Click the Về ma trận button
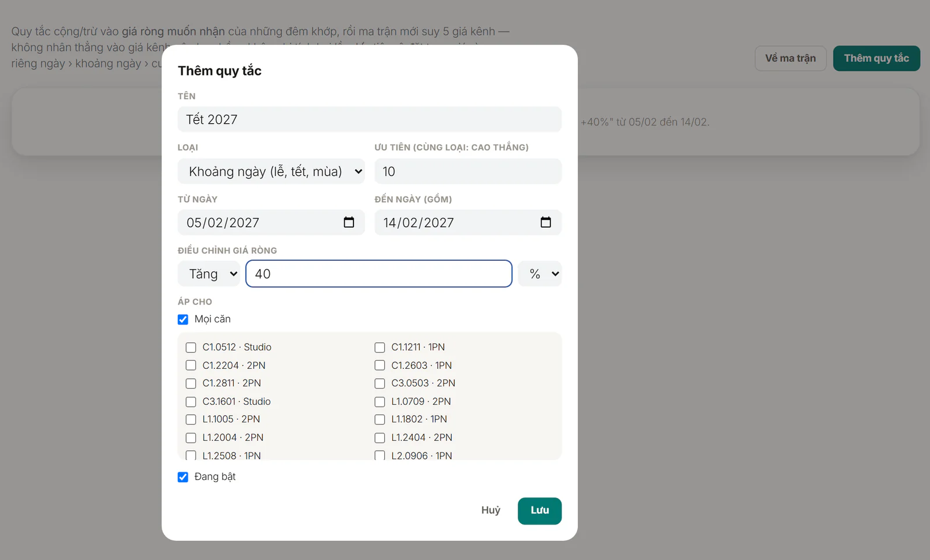 (x=791, y=58)
